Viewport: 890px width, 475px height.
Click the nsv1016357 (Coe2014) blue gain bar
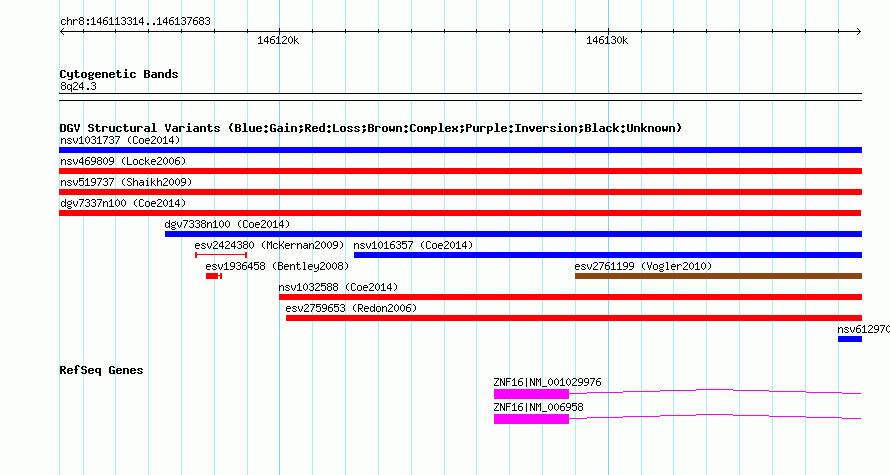[608, 255]
